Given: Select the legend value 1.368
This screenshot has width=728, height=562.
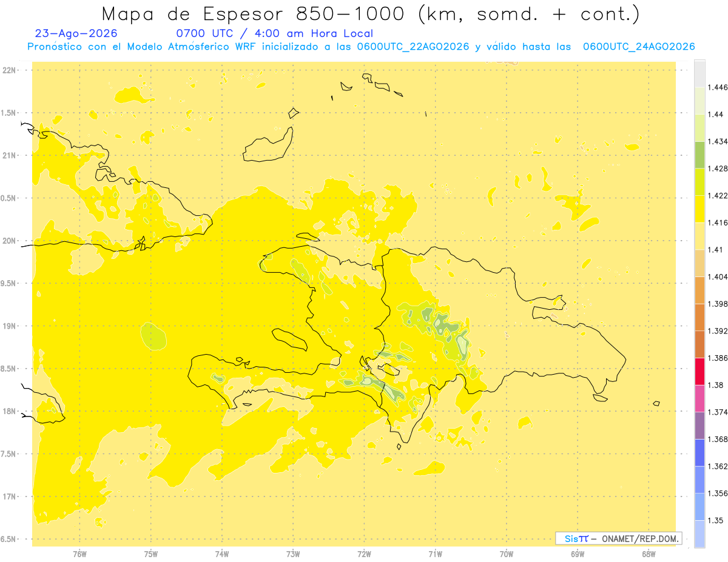Looking at the screenshot, I should (719, 440).
